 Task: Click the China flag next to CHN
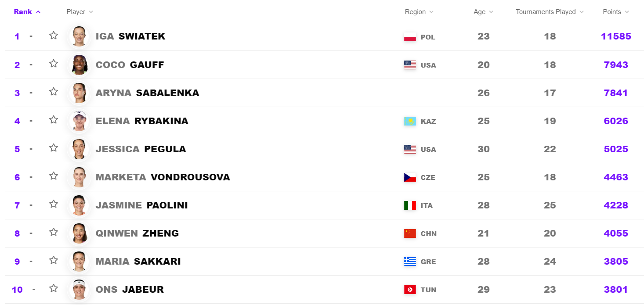(410, 233)
